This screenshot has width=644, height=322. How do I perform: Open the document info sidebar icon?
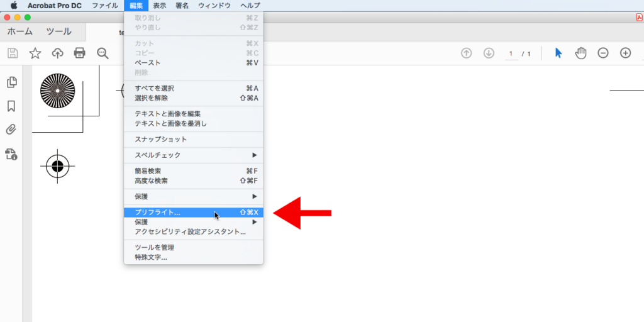click(11, 155)
